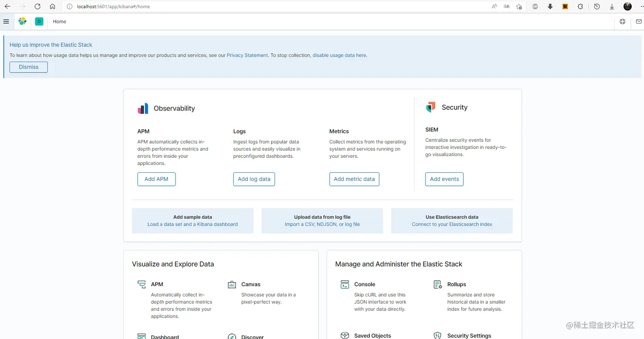Go back using the browser back arrow

pos(7,6)
